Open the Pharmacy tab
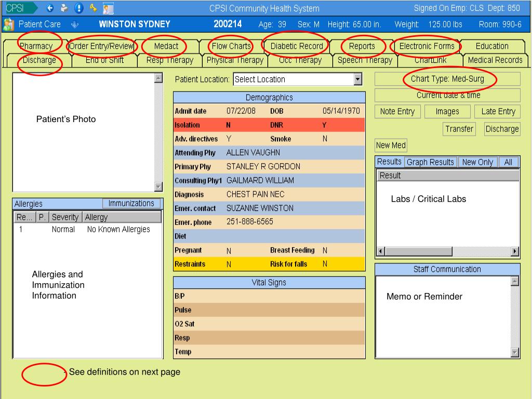This screenshot has height=399, width=532. [36, 46]
